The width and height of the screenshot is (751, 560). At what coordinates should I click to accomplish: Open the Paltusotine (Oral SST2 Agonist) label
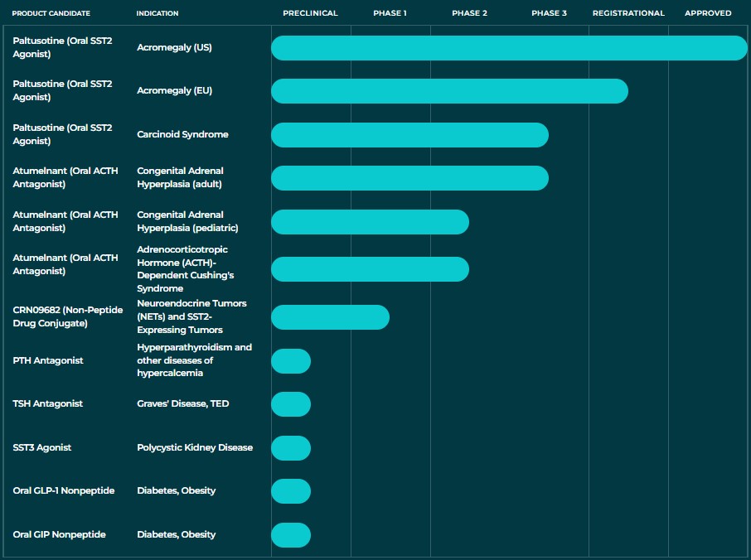pyautogui.click(x=61, y=47)
